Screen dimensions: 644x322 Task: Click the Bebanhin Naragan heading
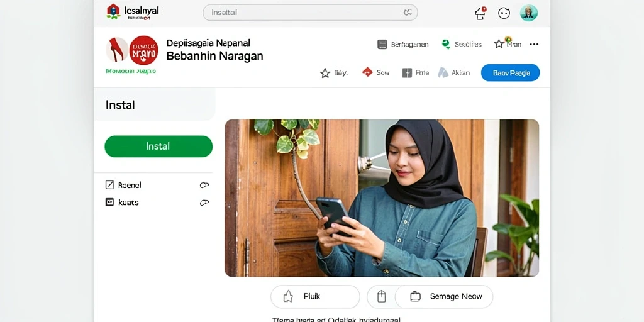tap(214, 56)
